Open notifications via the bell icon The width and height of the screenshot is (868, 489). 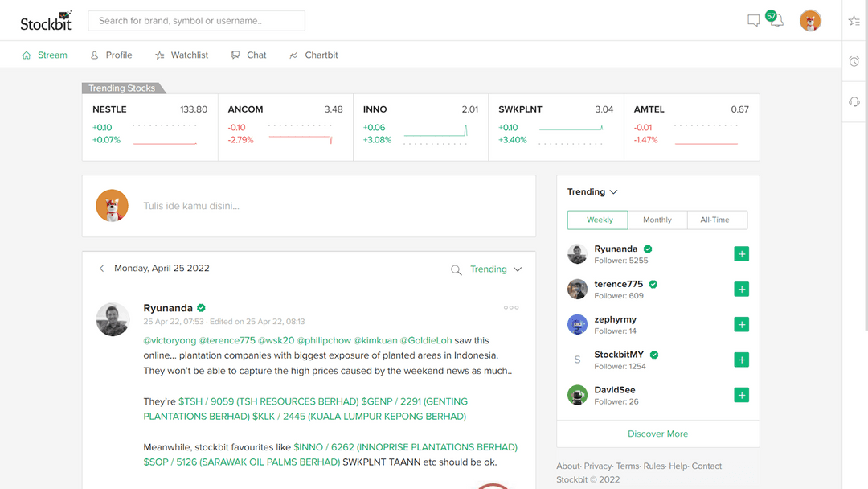coord(776,21)
